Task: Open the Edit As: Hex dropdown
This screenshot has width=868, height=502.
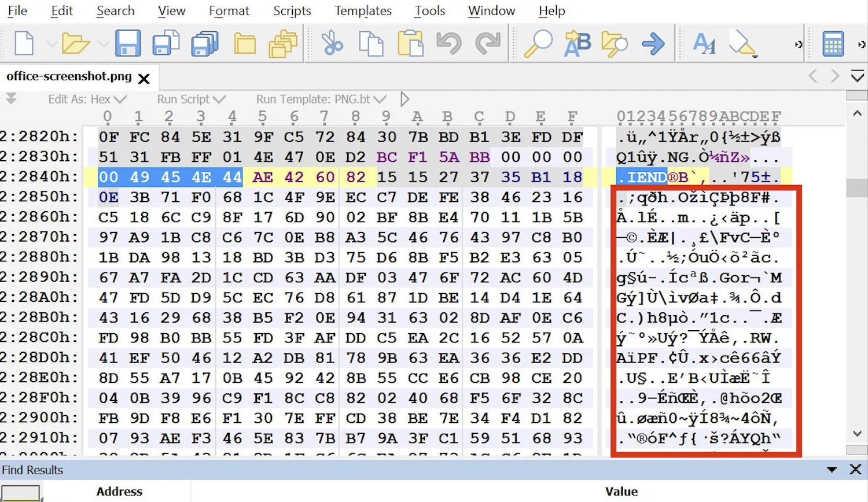Action: tap(87, 99)
